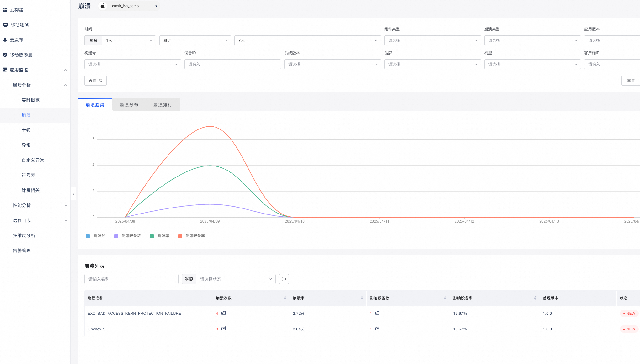Sort by 影响设备数 column
This screenshot has width=640, height=364.
[x=445, y=298]
